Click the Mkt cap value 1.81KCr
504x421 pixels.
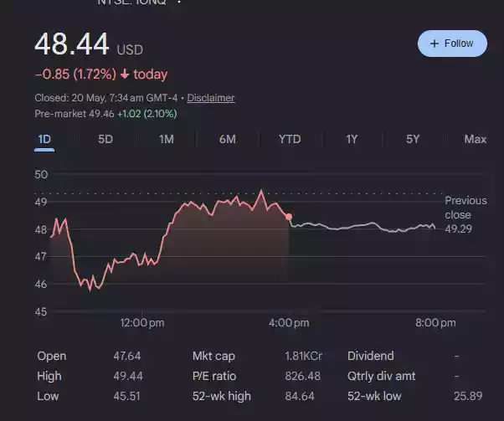[303, 356]
